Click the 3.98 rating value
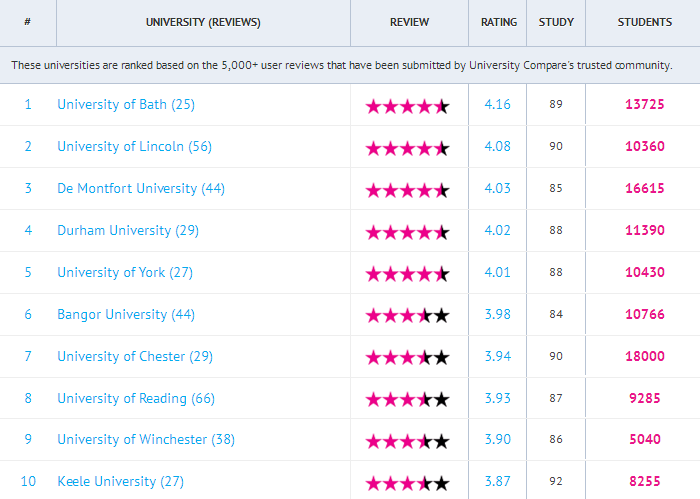The width and height of the screenshot is (700, 499). pyautogui.click(x=497, y=314)
